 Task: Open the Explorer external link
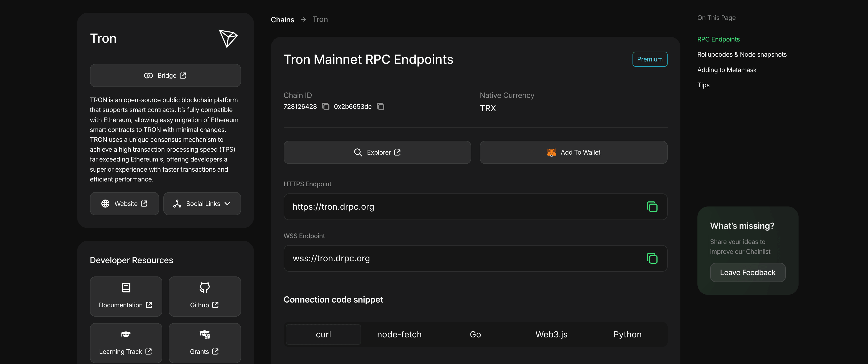click(377, 152)
